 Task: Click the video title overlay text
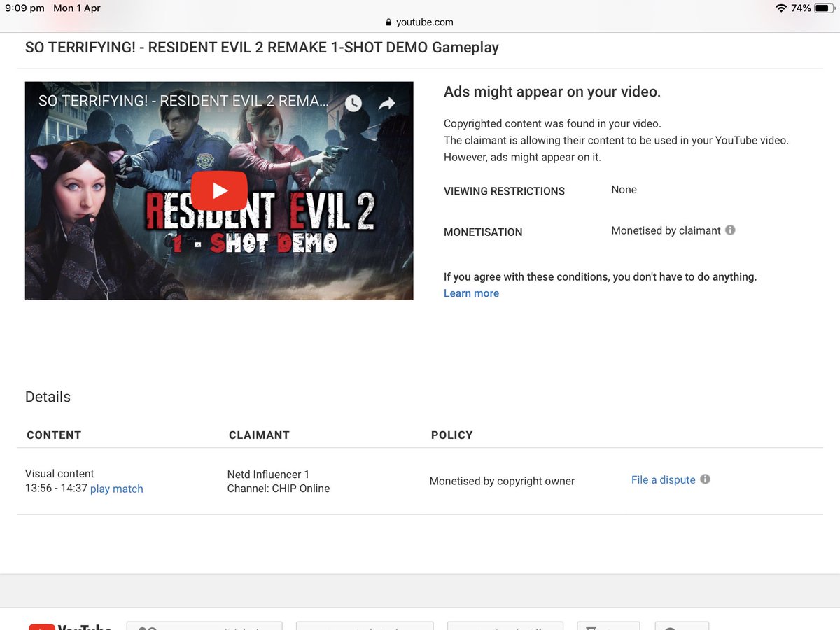coord(183,101)
